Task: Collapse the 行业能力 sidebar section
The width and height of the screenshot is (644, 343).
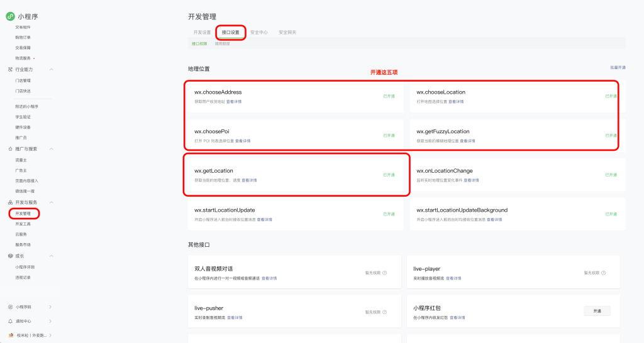Action: pos(51,69)
